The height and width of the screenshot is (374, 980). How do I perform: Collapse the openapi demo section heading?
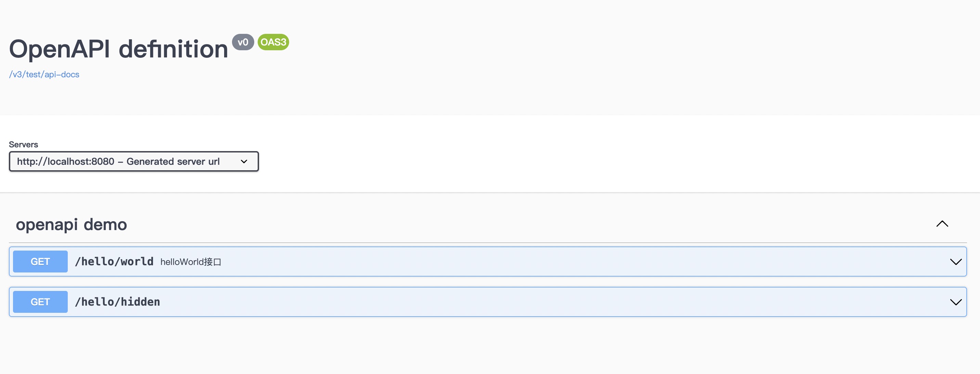pos(71,225)
